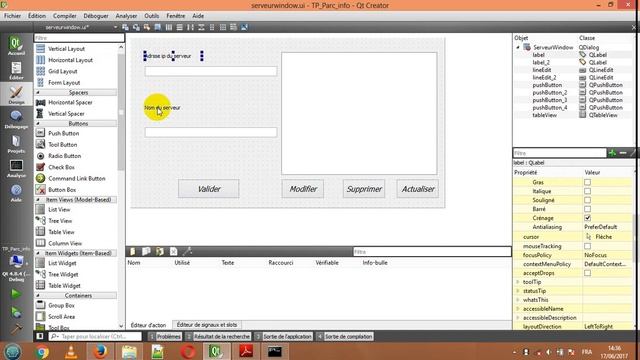Open Firefox from the taskbar

[x=100, y=351]
